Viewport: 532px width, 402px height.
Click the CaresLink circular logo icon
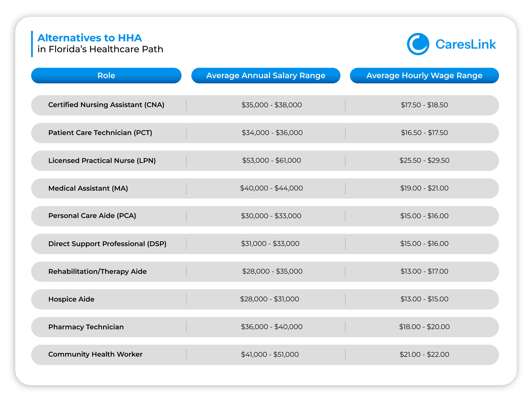418,44
